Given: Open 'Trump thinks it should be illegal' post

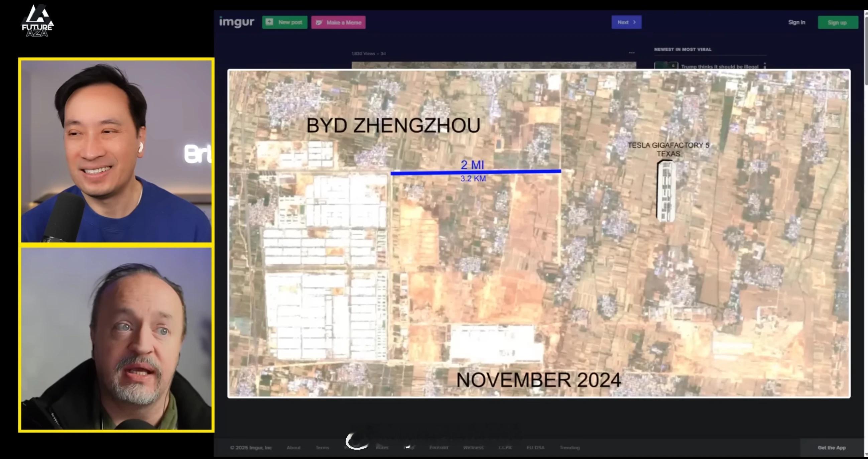Looking at the screenshot, I should [x=719, y=67].
